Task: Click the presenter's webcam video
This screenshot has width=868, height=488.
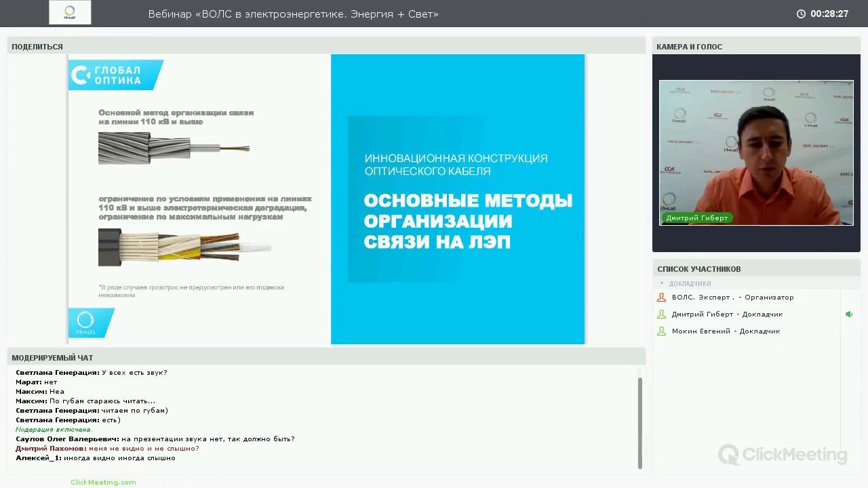Action: click(x=756, y=152)
